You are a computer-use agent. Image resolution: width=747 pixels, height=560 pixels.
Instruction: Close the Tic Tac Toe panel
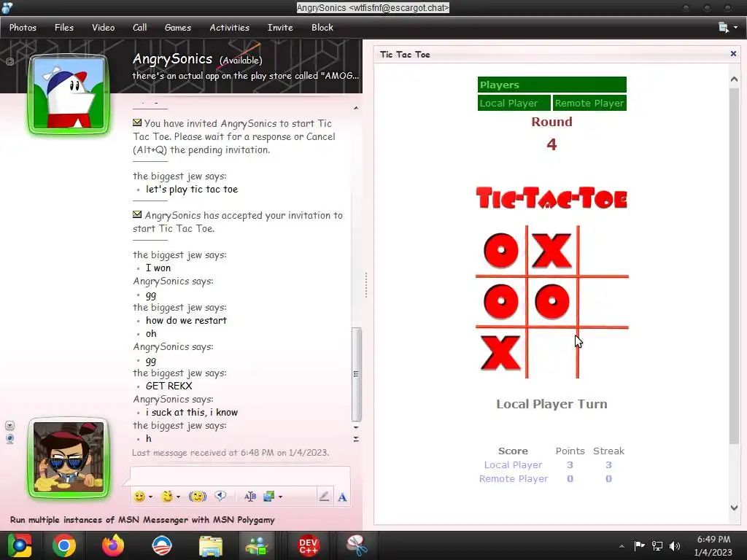pyautogui.click(x=733, y=54)
